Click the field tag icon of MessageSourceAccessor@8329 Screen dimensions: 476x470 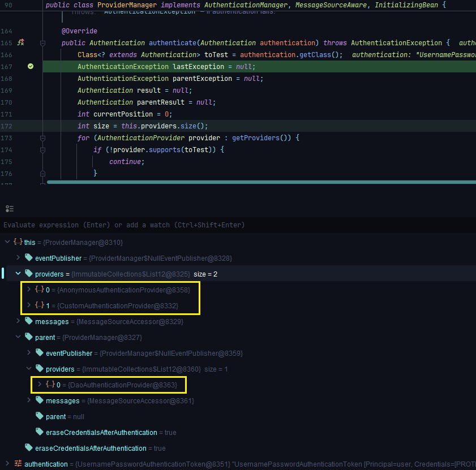coord(29,321)
